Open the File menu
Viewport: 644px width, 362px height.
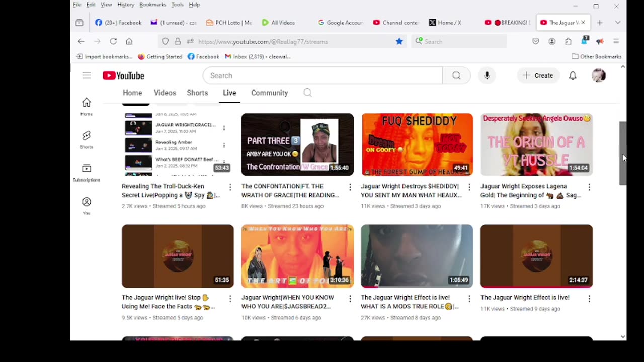[x=77, y=5]
